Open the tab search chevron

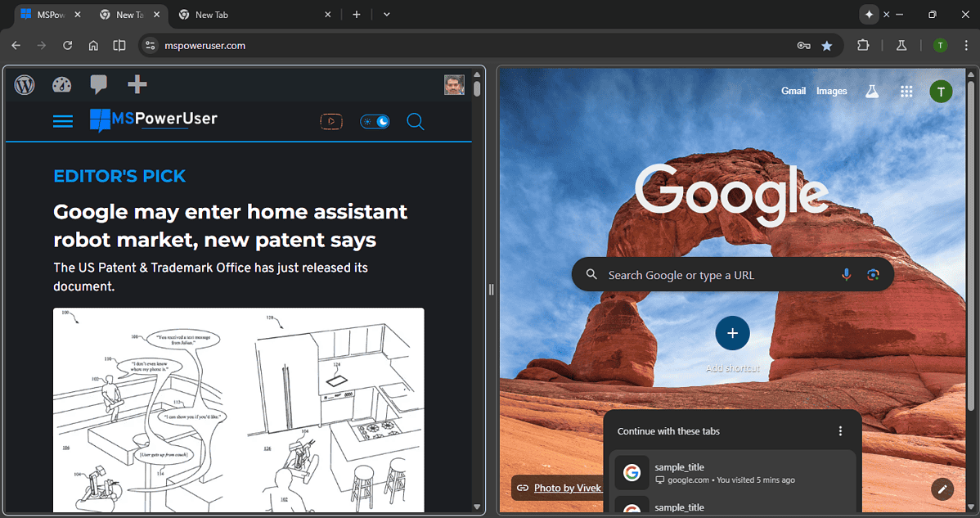[386, 14]
